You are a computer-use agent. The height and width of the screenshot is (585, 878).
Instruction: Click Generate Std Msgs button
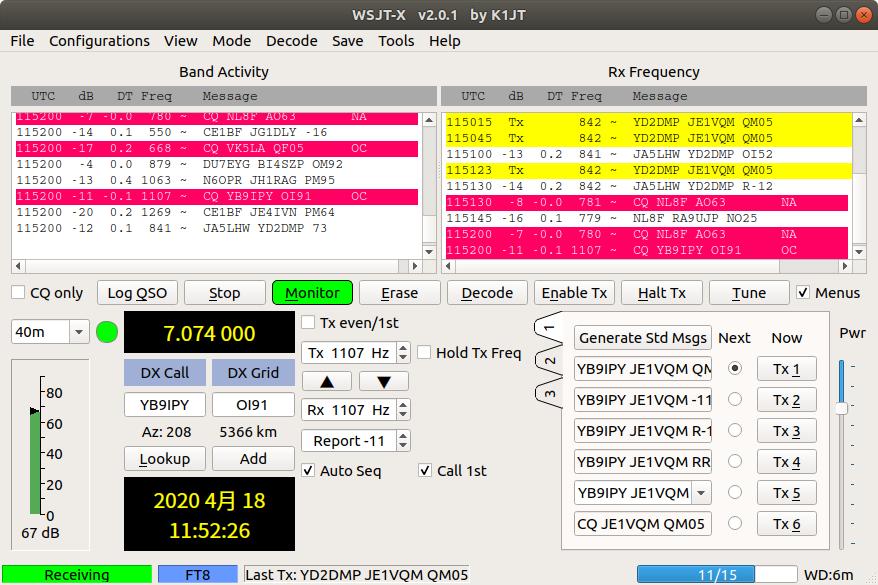[643, 338]
